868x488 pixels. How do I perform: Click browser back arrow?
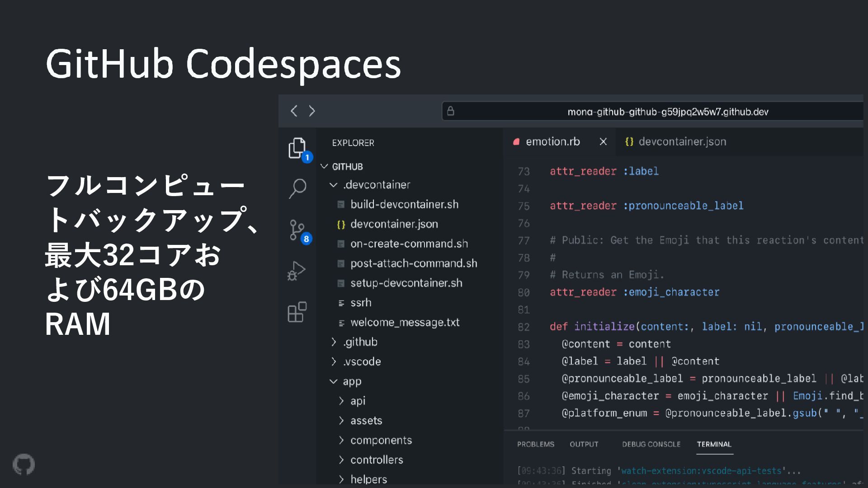[294, 111]
